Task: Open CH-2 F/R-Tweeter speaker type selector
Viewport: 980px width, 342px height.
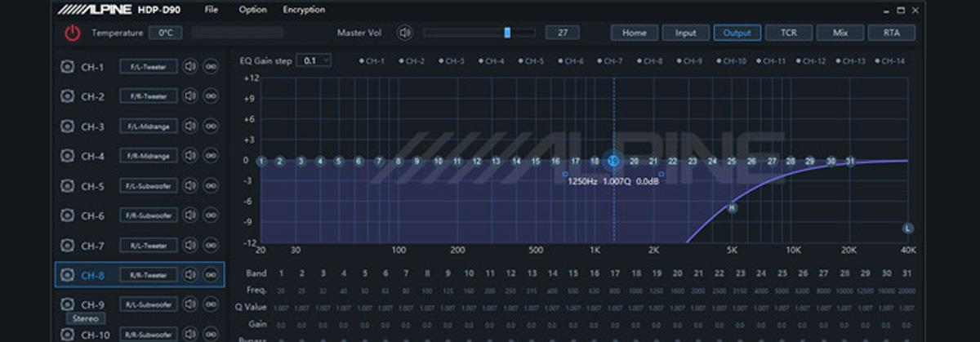Action: tap(149, 96)
